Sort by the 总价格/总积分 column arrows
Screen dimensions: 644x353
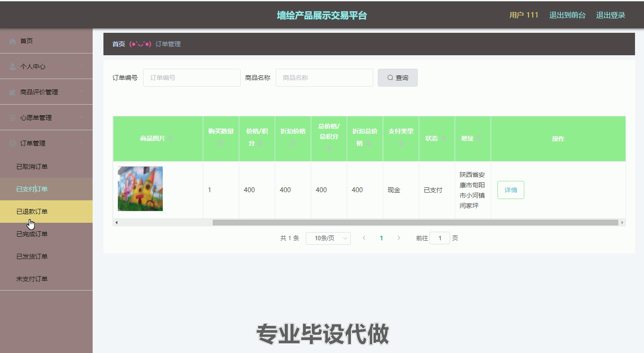(x=329, y=148)
